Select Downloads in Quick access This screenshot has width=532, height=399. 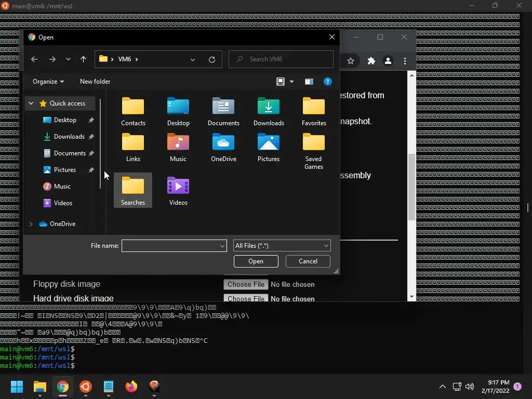pos(69,137)
